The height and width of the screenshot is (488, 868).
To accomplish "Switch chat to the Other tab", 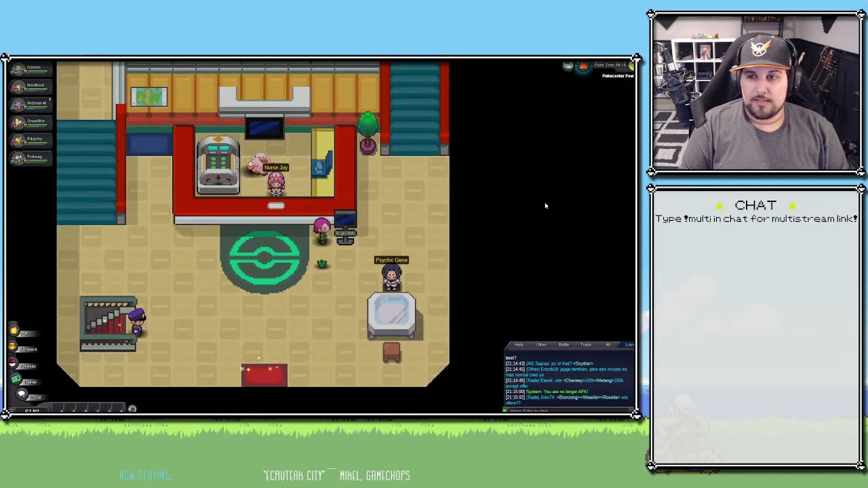I will [x=541, y=344].
